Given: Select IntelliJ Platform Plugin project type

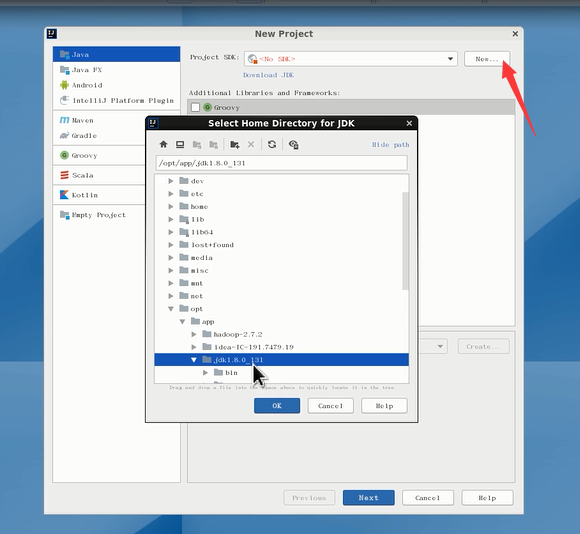Looking at the screenshot, I should 117,101.
